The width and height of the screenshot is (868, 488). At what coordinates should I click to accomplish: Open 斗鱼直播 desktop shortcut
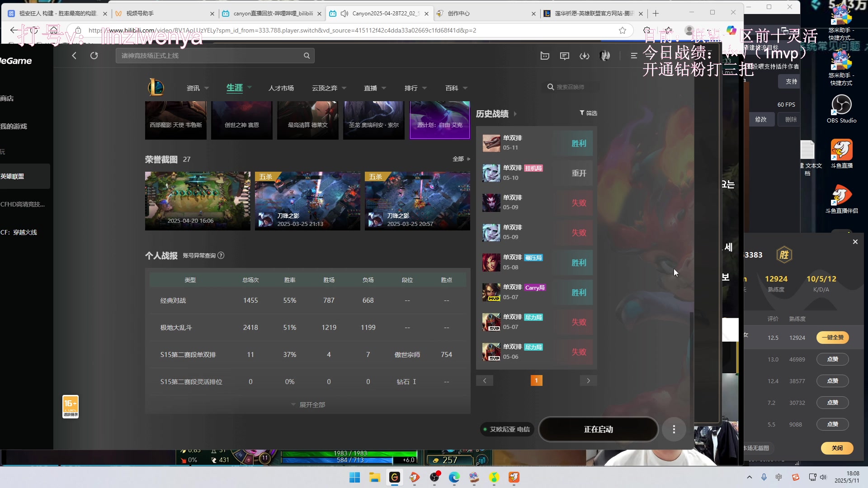point(841,154)
